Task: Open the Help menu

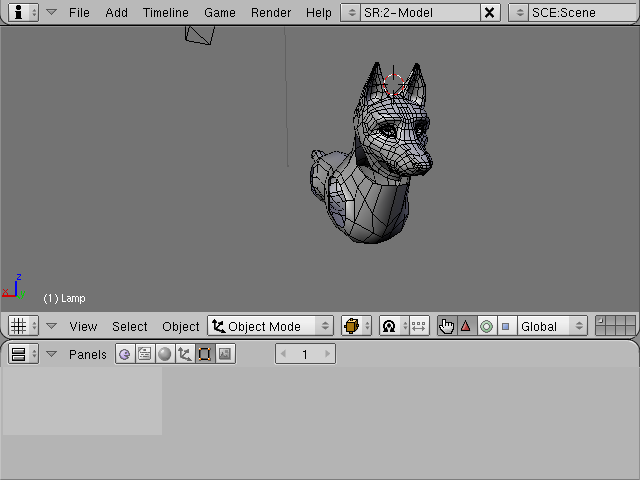Action: (x=319, y=13)
